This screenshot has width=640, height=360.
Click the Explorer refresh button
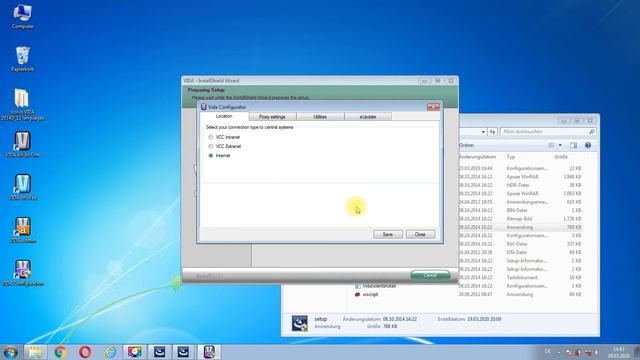tap(493, 132)
